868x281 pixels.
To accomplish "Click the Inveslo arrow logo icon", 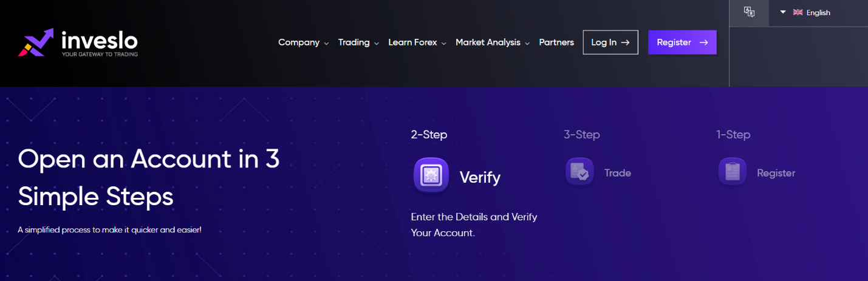I will click(x=36, y=42).
